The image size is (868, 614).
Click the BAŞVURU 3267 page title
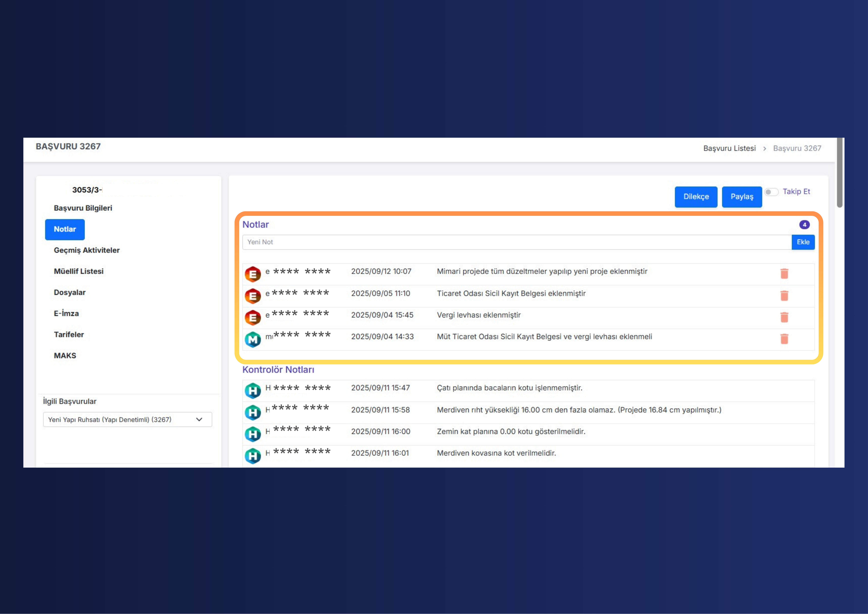click(68, 147)
